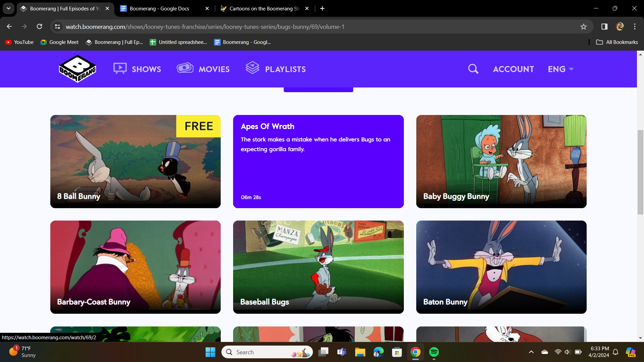Open Untitled spreadsheet bookmark
Image resolution: width=644 pixels, height=362 pixels.
178,42
